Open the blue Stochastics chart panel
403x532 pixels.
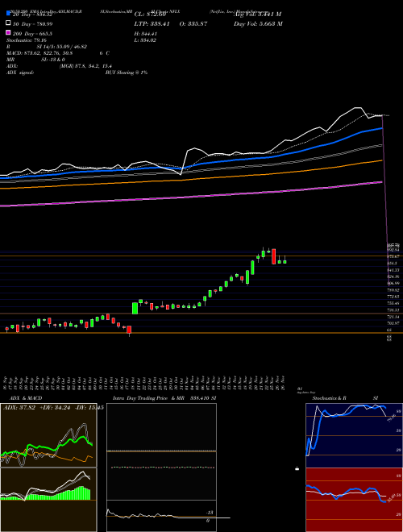click(354, 435)
